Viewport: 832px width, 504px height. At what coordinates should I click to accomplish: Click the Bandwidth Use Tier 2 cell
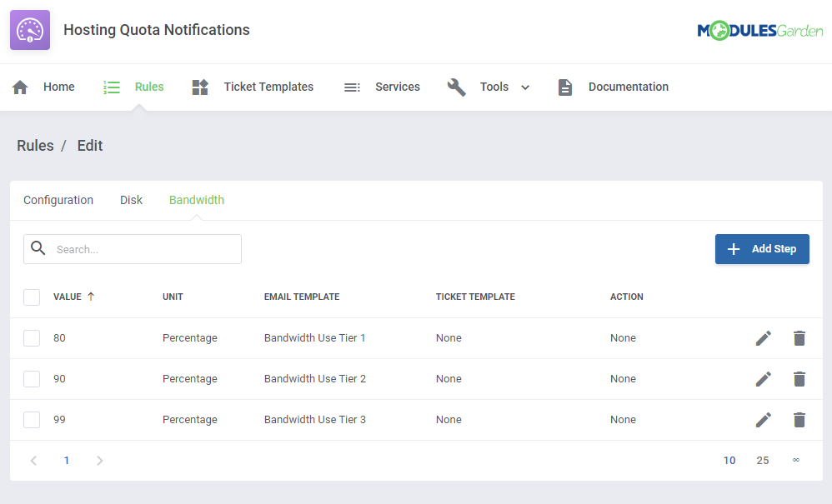tap(315, 379)
